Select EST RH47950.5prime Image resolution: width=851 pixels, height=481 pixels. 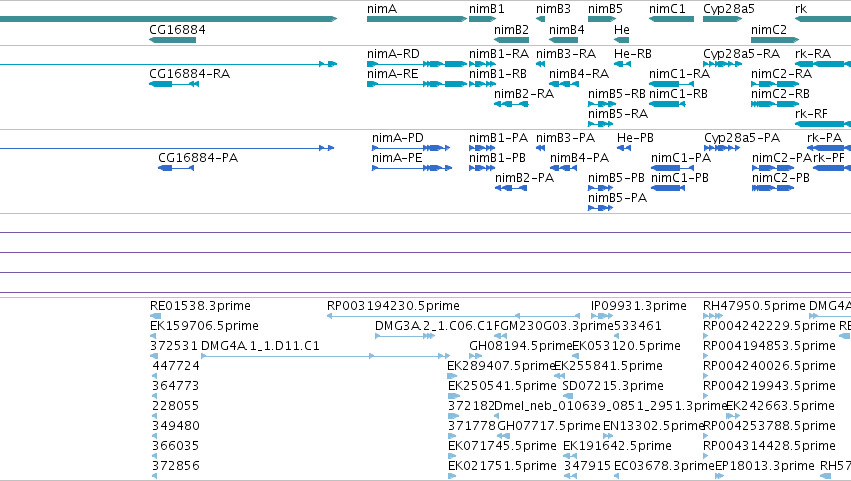click(713, 316)
